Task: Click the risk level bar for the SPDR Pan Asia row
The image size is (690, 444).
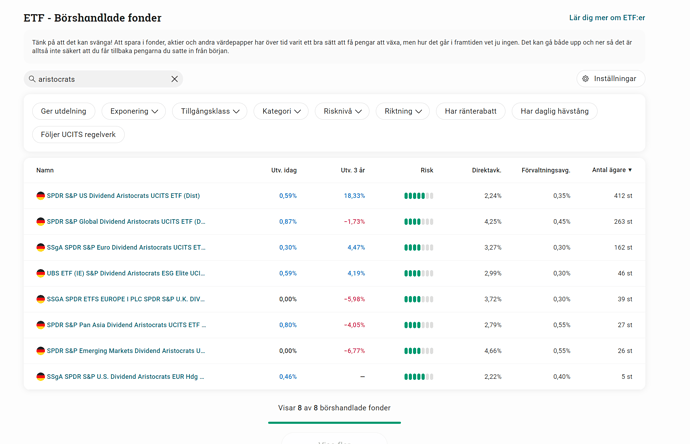Action: click(x=418, y=325)
